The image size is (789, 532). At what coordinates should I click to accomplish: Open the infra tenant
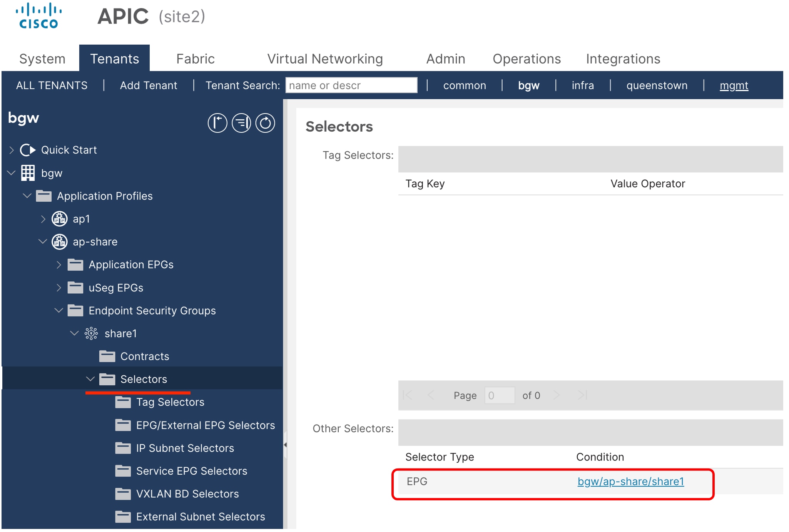point(583,85)
